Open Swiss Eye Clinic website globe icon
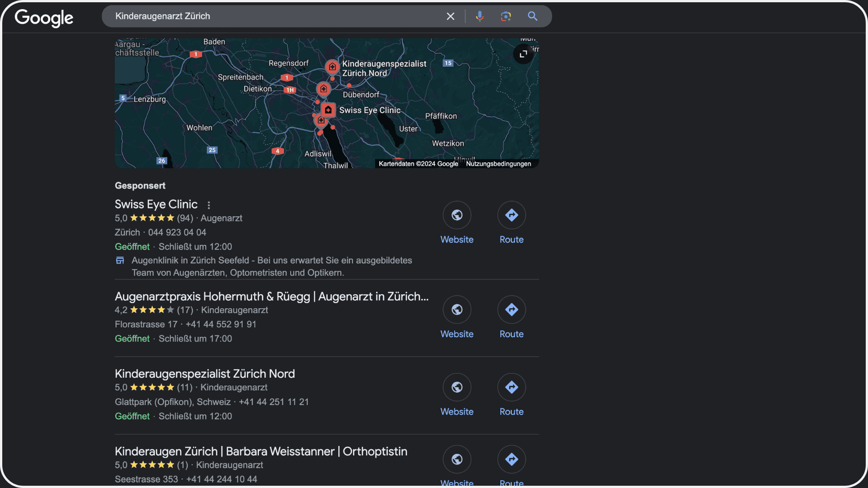 pos(457,215)
